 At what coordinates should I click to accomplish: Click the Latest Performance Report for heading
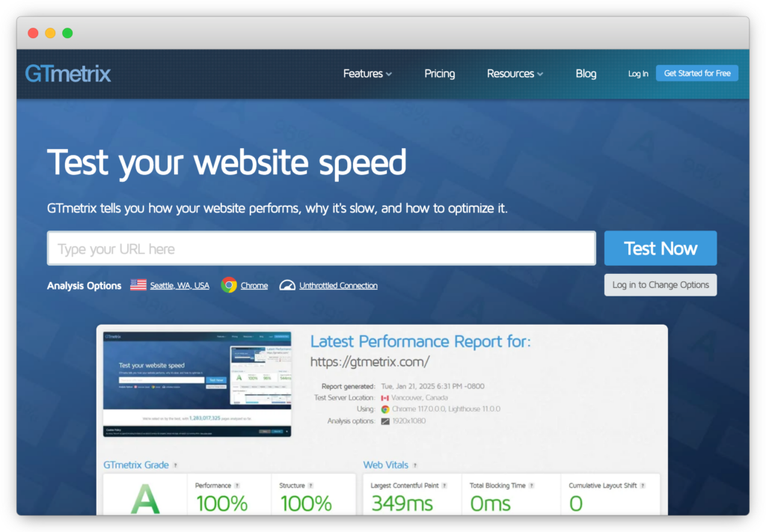[420, 341]
